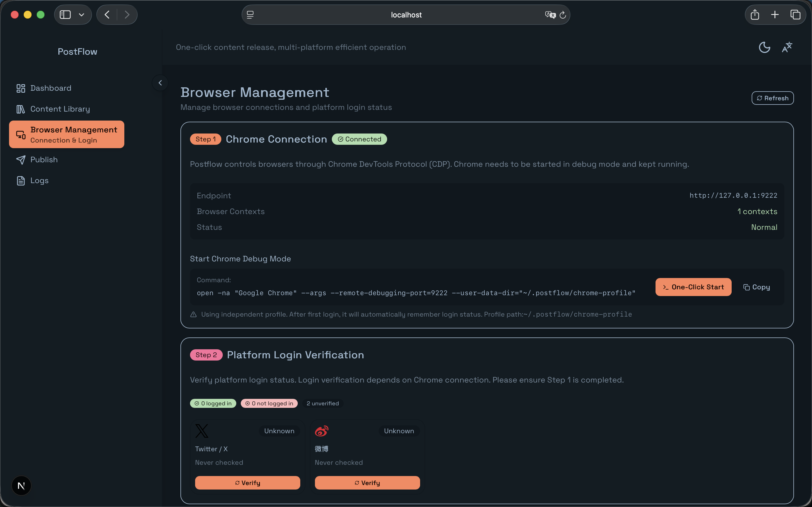Go to the Publish page
This screenshot has height=507, width=812.
44,160
